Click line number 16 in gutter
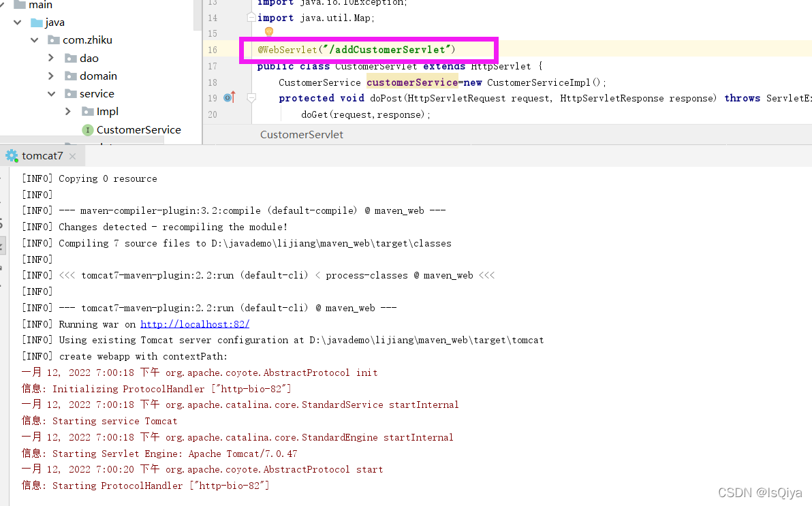The width and height of the screenshot is (812, 506). click(213, 50)
